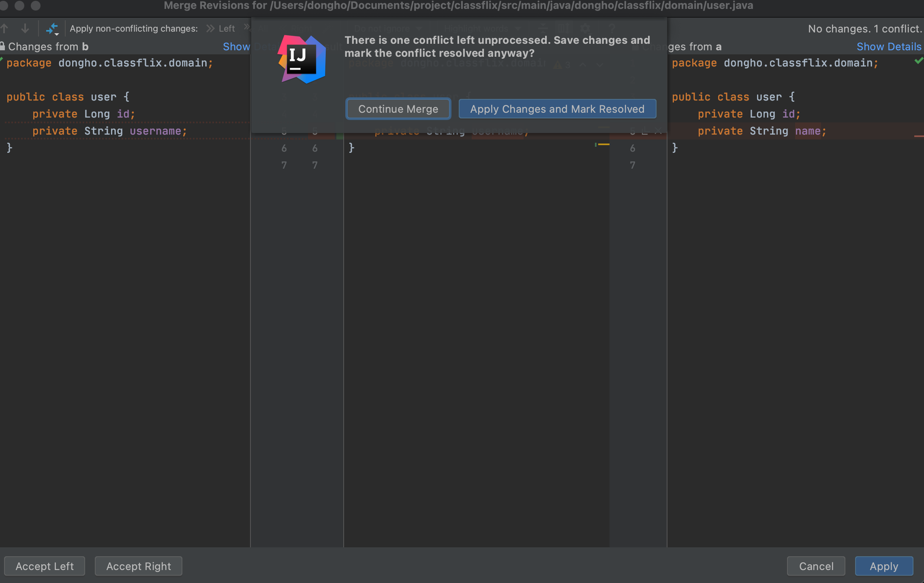Click the next difference down arrow
This screenshot has width=924, height=583.
click(x=25, y=28)
